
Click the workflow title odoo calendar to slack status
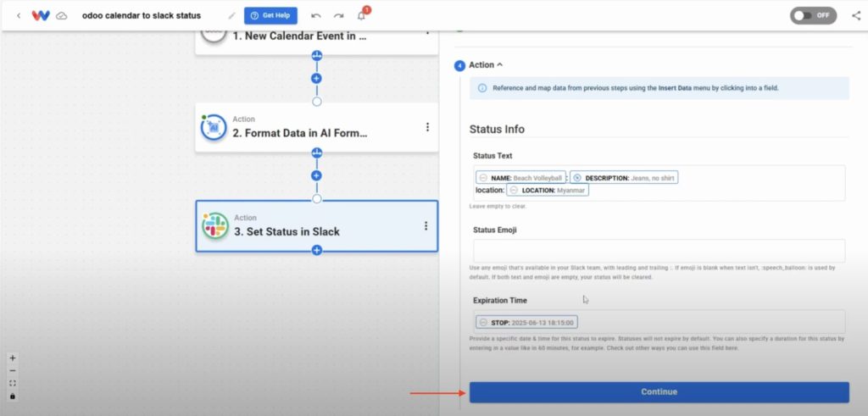pyautogui.click(x=142, y=15)
